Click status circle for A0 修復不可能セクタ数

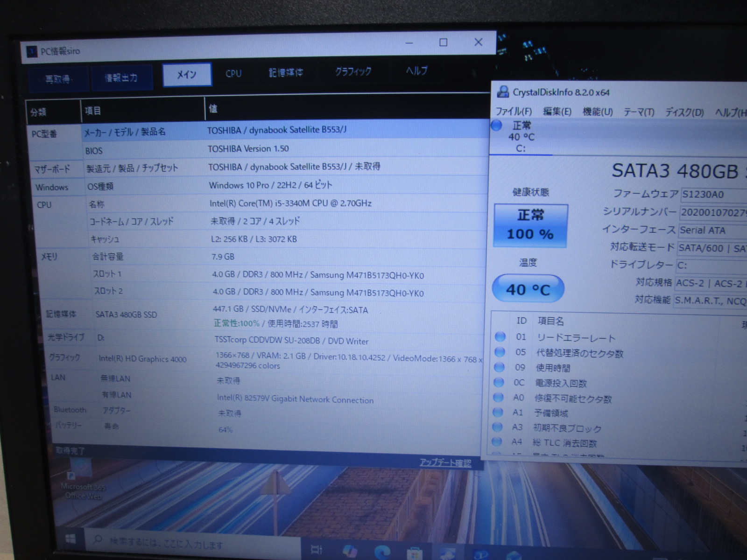499,398
